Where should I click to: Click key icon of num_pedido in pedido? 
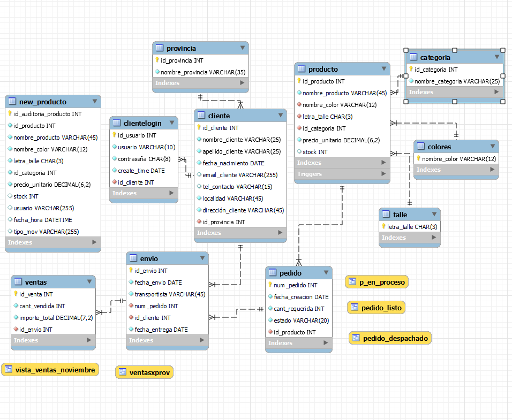[270, 285]
